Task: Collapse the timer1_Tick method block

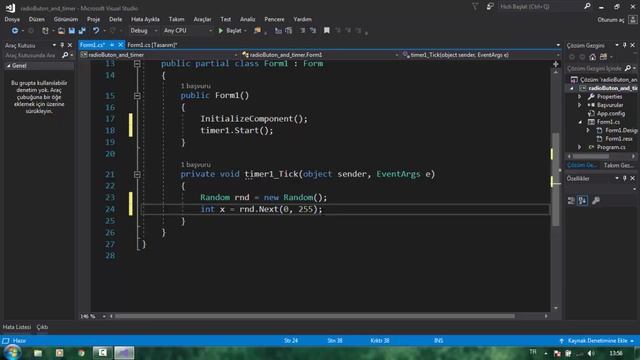Action: point(137,175)
